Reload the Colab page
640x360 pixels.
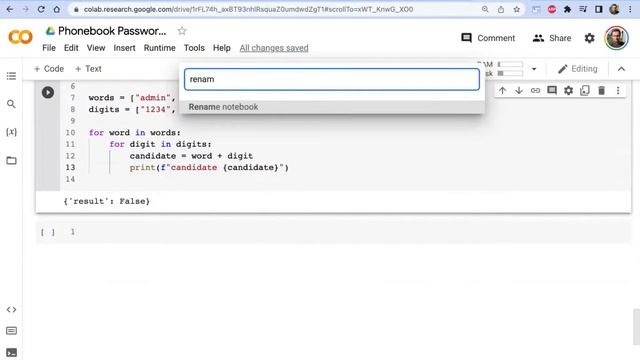(x=41, y=9)
